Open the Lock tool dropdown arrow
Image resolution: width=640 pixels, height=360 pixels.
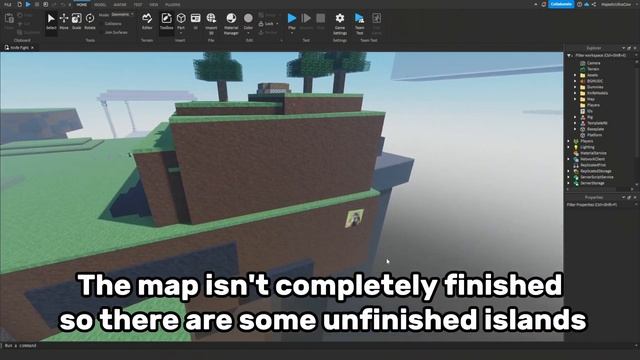pyautogui.click(x=277, y=24)
